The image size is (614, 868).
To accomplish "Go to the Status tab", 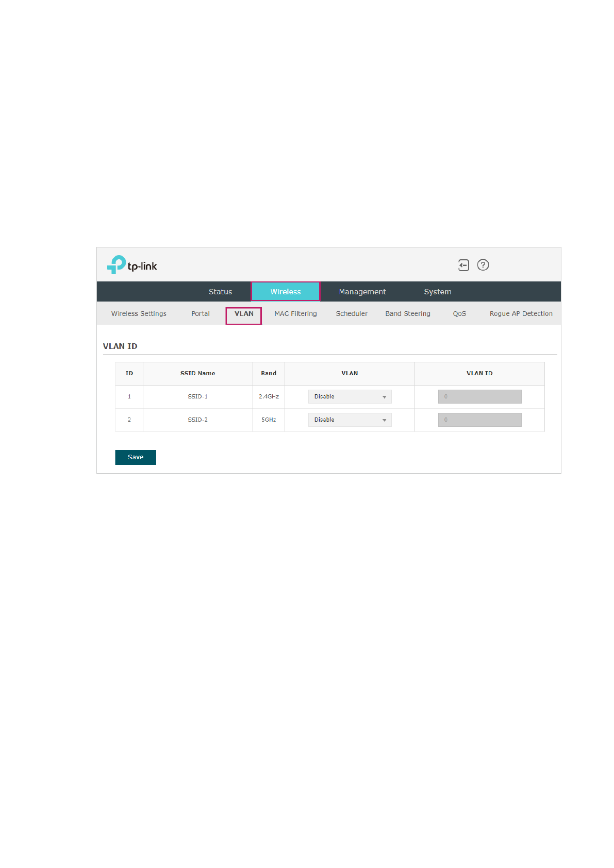I will pos(220,292).
